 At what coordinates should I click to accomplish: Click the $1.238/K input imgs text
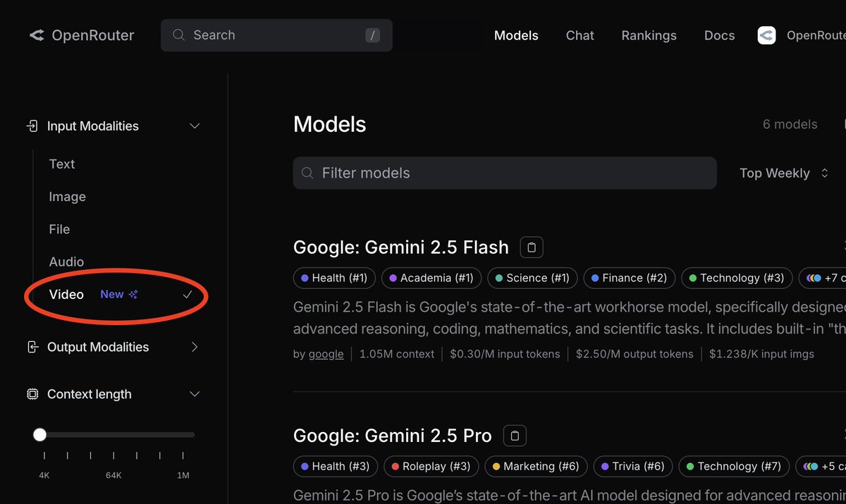tap(761, 354)
